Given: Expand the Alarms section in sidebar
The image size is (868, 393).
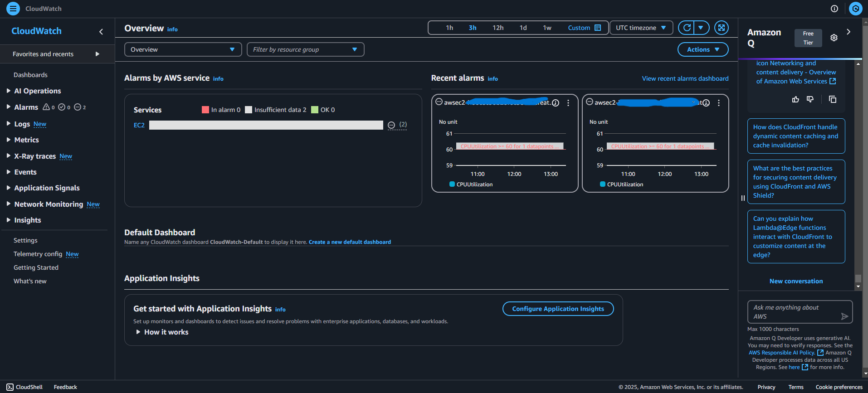Looking at the screenshot, I should coord(9,107).
